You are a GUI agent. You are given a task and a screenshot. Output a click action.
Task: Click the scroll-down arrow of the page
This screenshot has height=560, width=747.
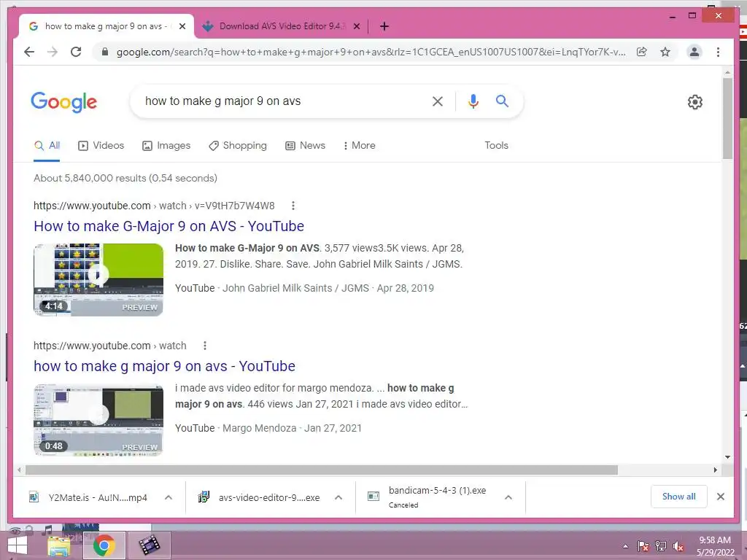(x=727, y=457)
